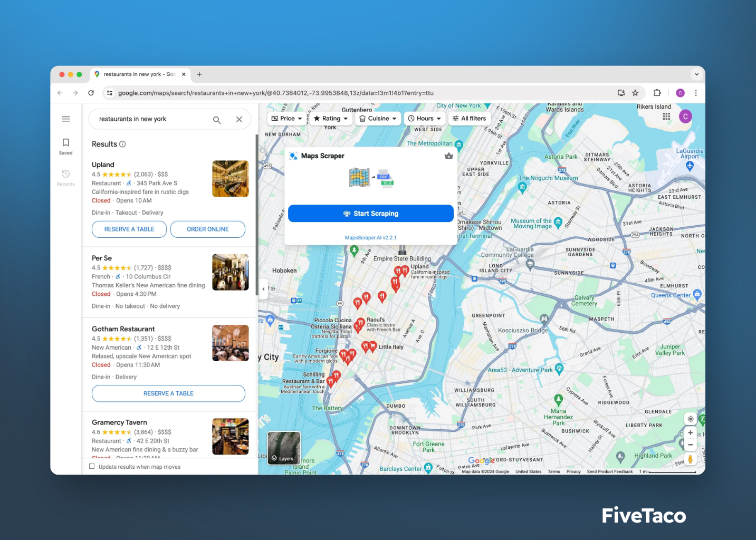Open the Gotham Restaurant photo
756x540 pixels.
click(231, 343)
